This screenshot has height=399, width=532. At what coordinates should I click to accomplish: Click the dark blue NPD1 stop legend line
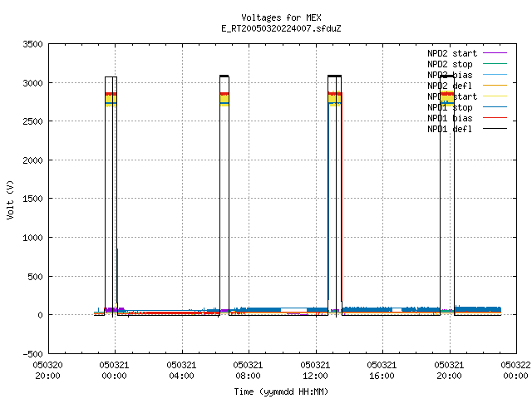[495, 107]
